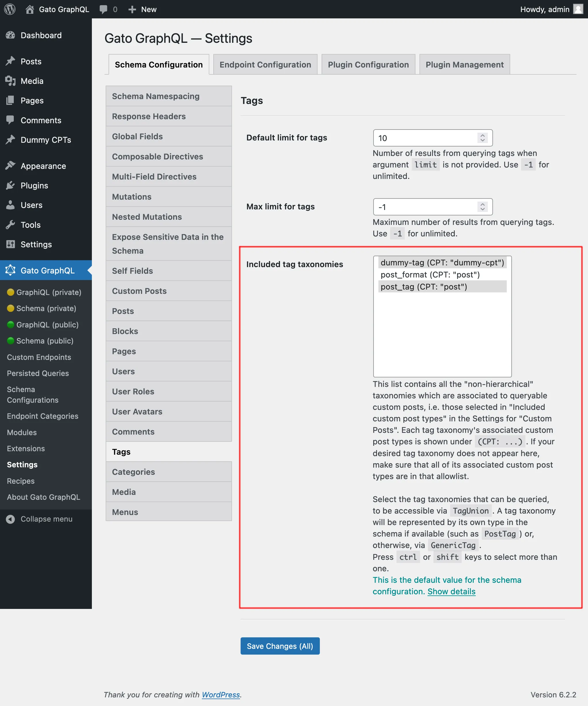Viewport: 588px width, 706px height.
Task: Open the WordPress footer link
Action: click(221, 695)
